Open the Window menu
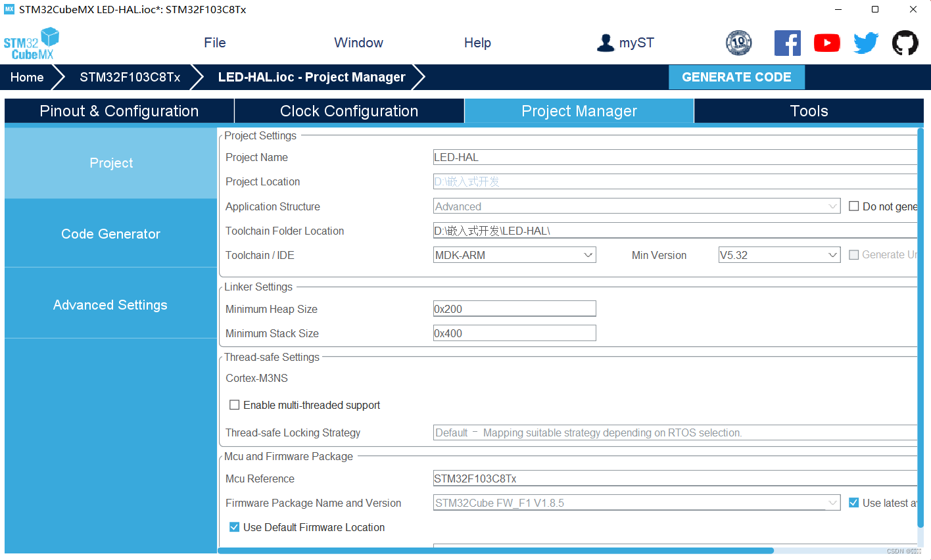 pyautogui.click(x=358, y=43)
